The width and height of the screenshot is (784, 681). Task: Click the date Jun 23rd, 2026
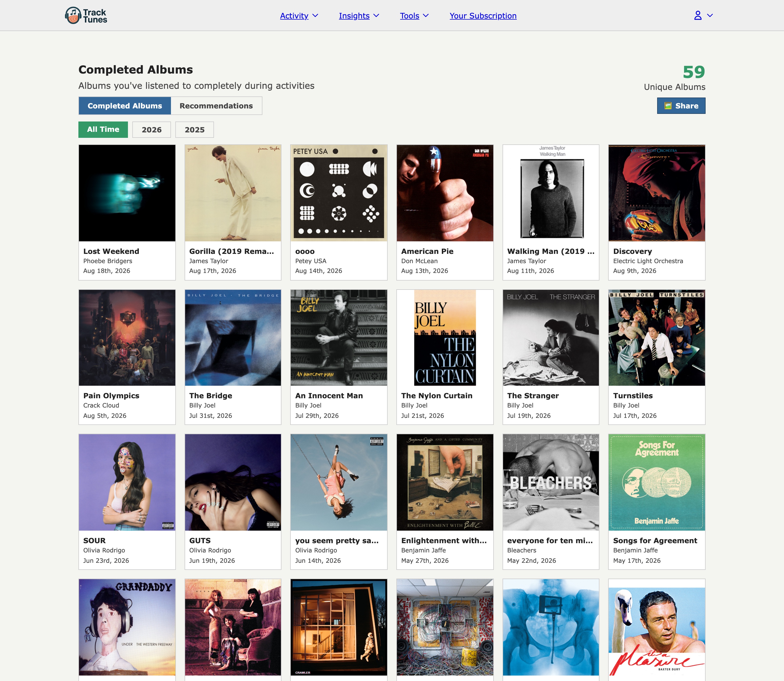point(106,561)
